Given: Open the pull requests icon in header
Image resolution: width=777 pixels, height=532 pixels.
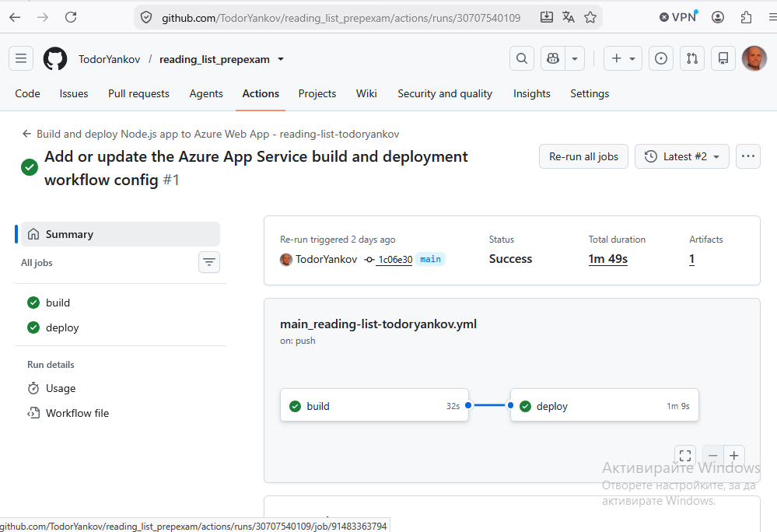Looking at the screenshot, I should pos(692,58).
